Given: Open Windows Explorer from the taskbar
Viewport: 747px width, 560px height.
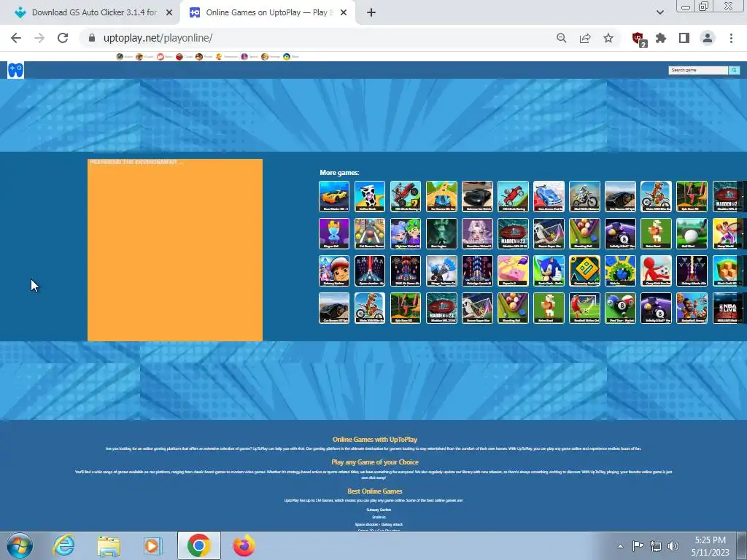Looking at the screenshot, I should pyautogui.click(x=109, y=545).
